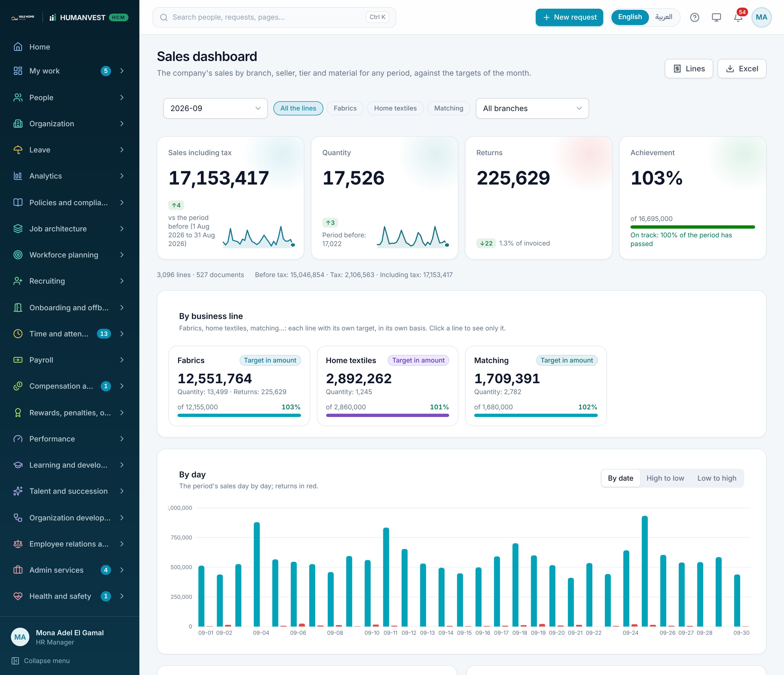This screenshot has height=675, width=784.
Task: Click the Onboarding door icon
Action: 18,308
